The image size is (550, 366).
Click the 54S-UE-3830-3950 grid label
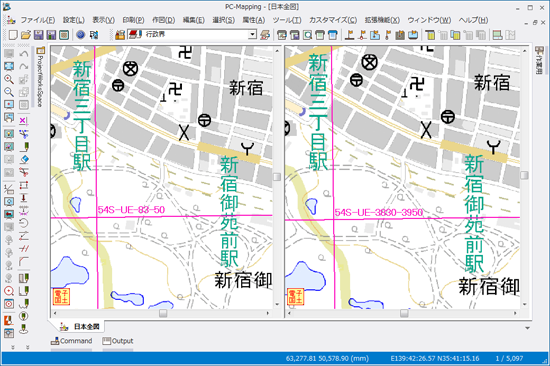[378, 212]
